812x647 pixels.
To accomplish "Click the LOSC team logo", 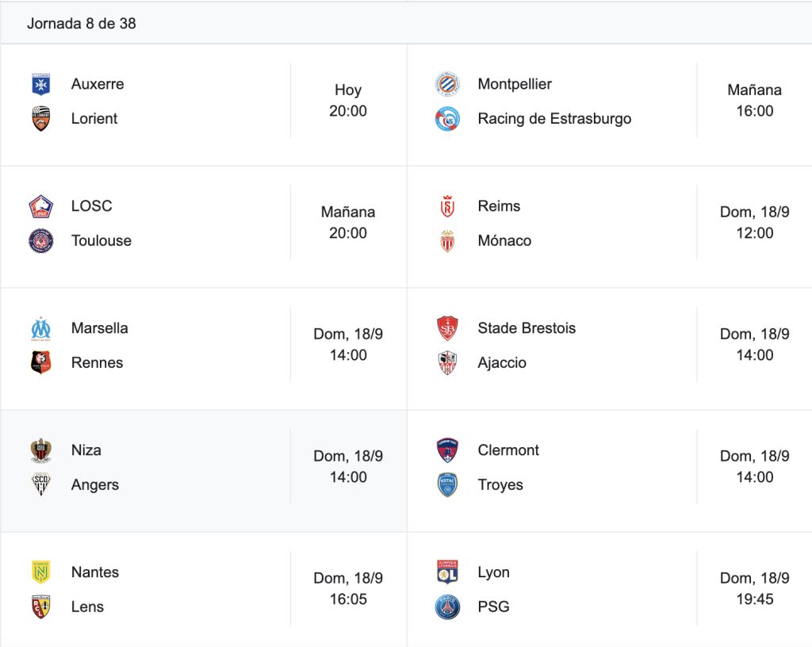I will tap(41, 206).
